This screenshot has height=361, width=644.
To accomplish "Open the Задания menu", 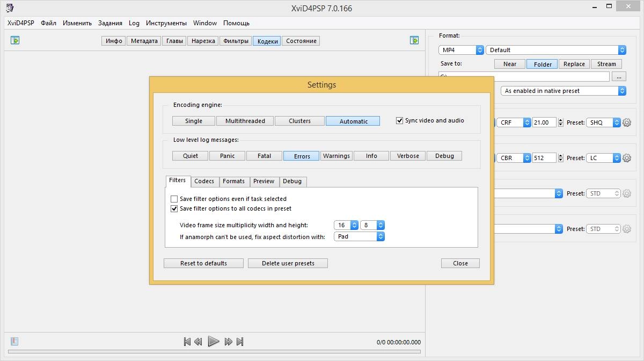I will [110, 23].
